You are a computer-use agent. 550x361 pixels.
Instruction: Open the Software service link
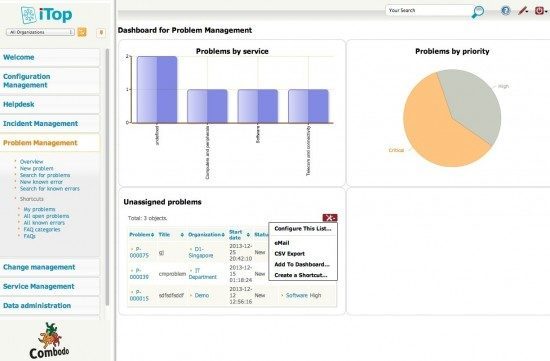click(296, 295)
